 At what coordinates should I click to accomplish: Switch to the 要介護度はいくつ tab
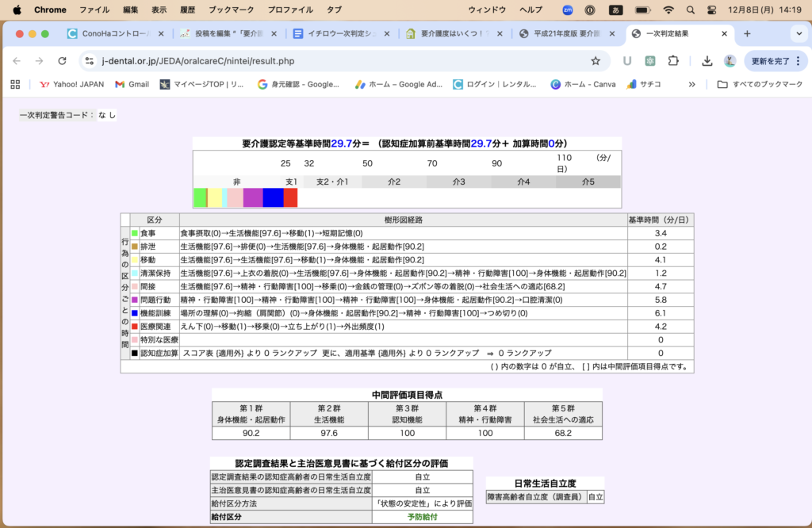tap(450, 34)
